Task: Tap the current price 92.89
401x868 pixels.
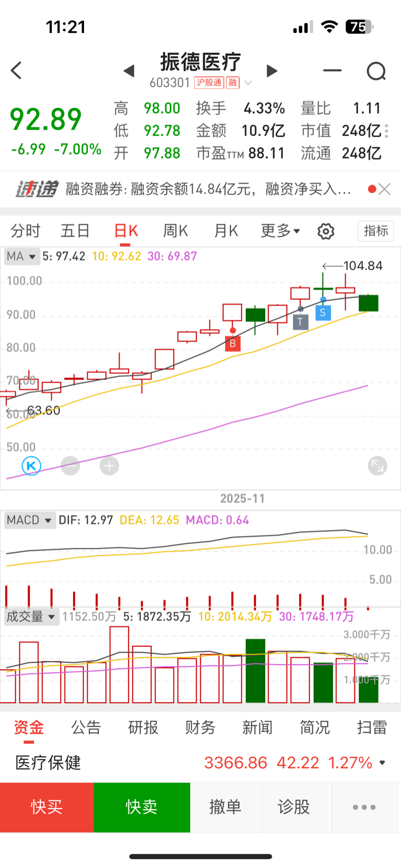Action: tap(46, 120)
